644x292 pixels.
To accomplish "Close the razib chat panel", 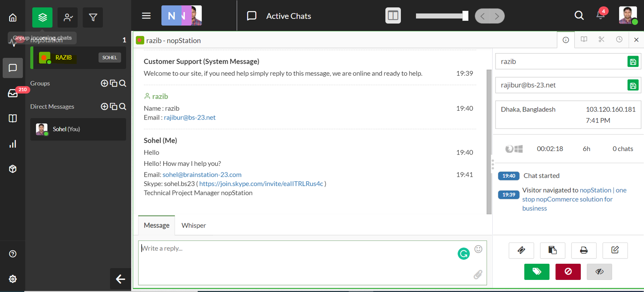I will tap(636, 40).
